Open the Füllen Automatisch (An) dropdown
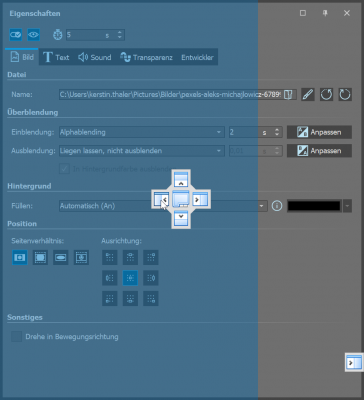This screenshot has height=400, width=364. click(163, 206)
